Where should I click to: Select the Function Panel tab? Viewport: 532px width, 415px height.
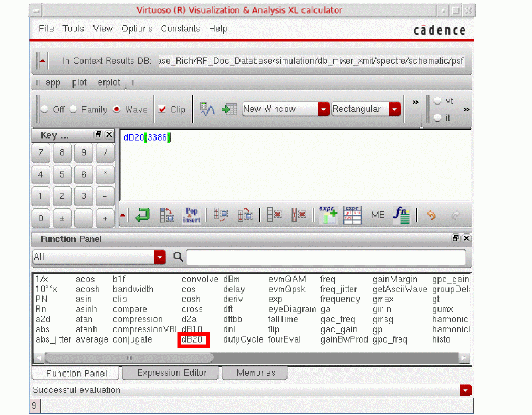76,374
